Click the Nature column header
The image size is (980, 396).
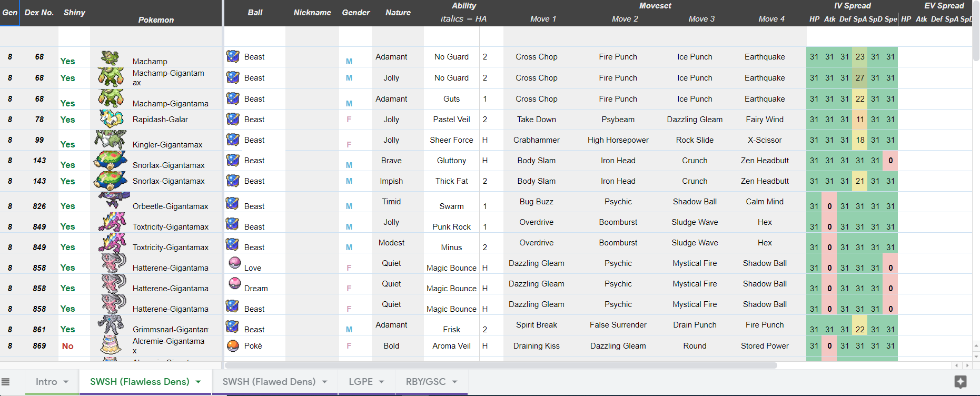(398, 13)
